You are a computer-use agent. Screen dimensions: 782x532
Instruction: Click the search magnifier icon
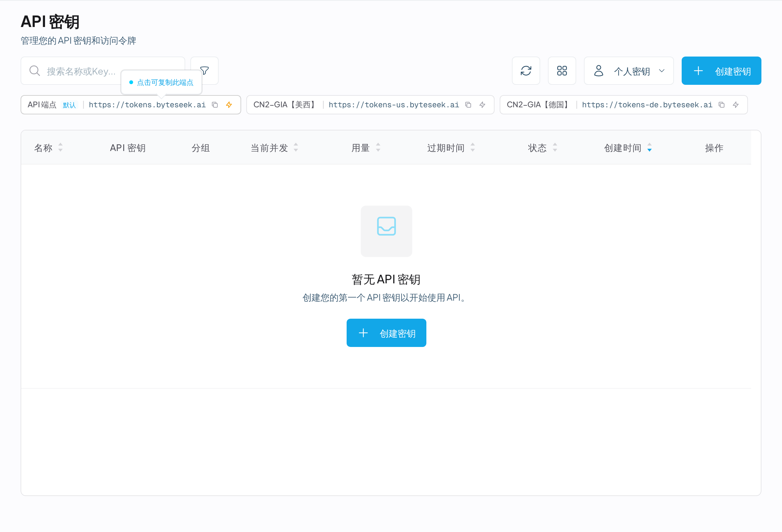click(35, 71)
